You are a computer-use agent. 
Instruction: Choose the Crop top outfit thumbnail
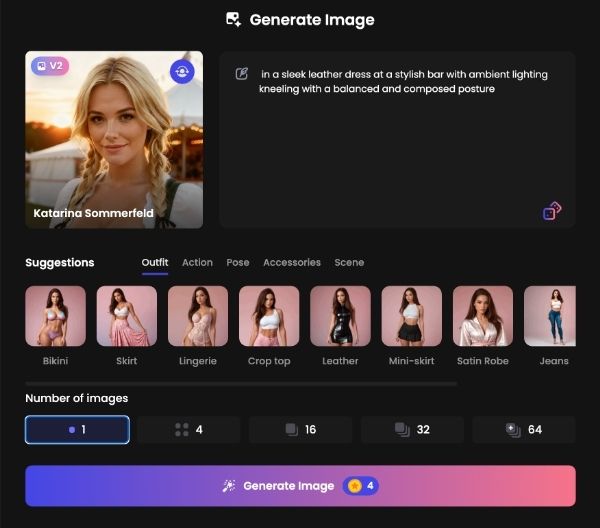tap(269, 316)
